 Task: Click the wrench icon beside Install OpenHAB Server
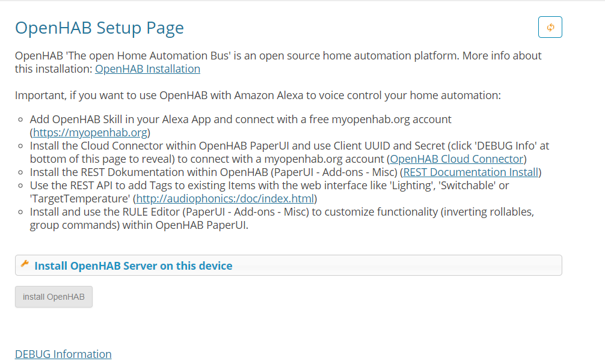point(25,264)
